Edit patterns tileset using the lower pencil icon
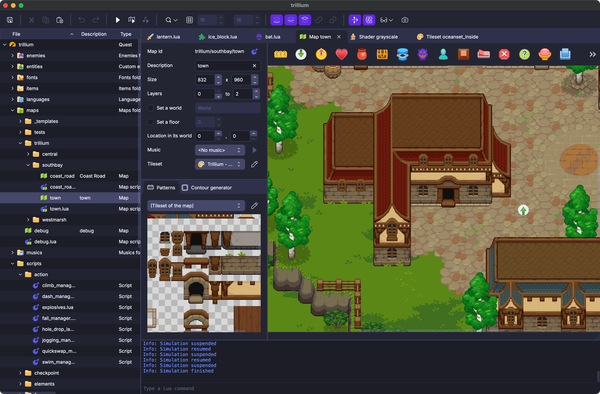Screen dimensions: 600x394 coord(254,206)
